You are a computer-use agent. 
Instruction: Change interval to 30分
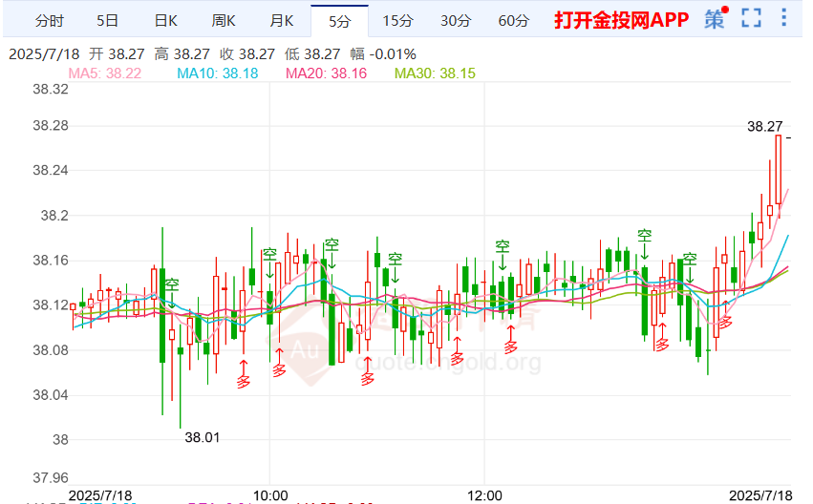pyautogui.click(x=456, y=21)
